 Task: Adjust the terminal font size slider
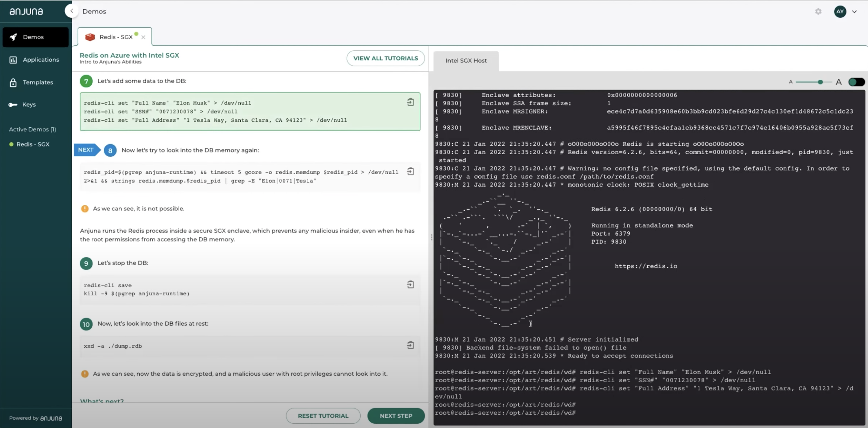point(820,82)
